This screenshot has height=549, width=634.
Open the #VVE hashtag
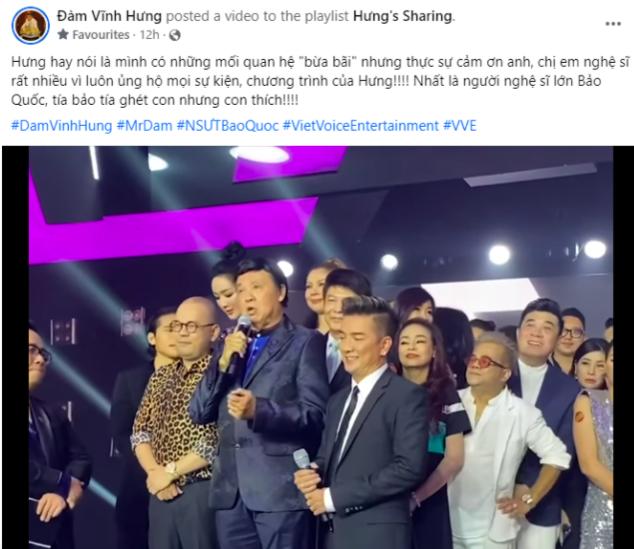tap(460, 126)
